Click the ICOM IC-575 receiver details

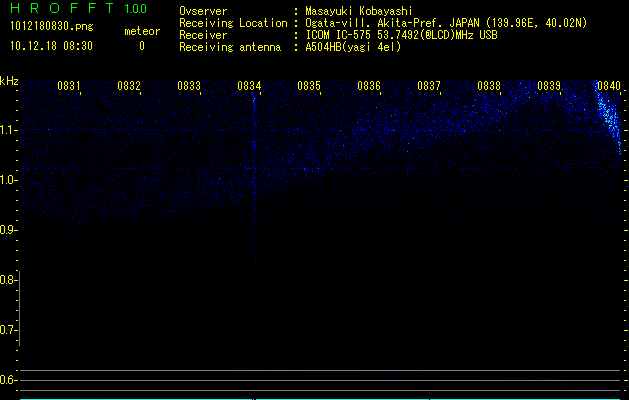tap(401, 35)
